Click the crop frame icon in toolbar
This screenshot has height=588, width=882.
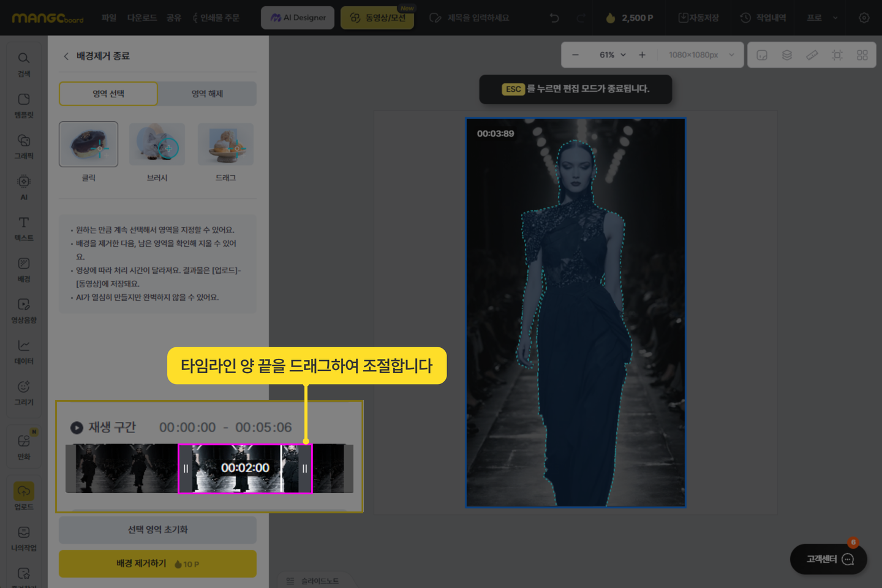(x=837, y=55)
